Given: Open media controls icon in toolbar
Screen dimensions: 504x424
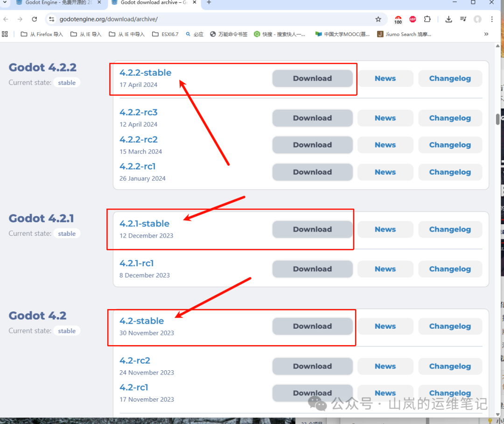Looking at the screenshot, I should pos(463,19).
